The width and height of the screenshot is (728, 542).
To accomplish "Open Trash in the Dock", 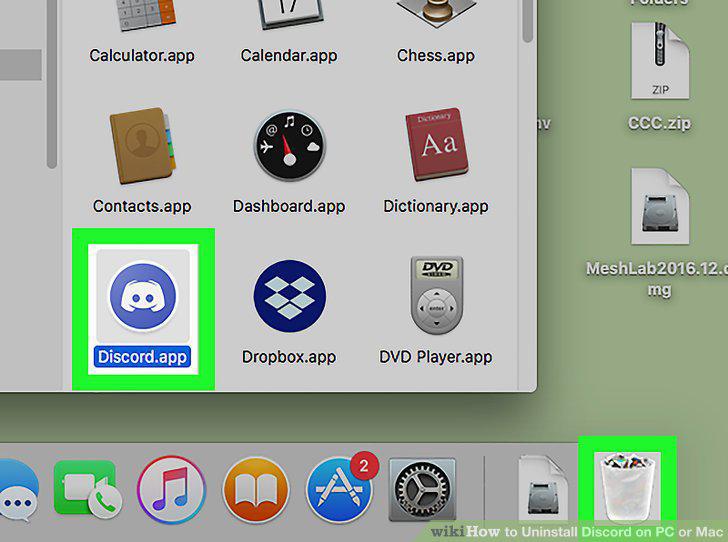I will click(x=627, y=485).
